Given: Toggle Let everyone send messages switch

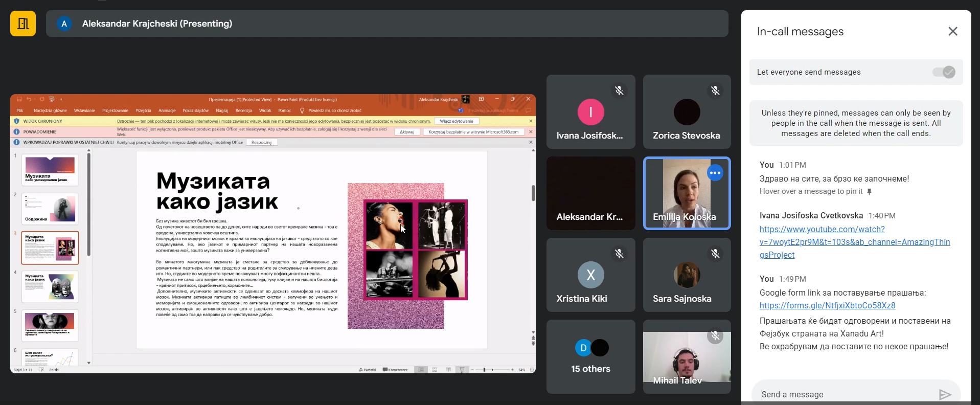Looking at the screenshot, I should 944,72.
